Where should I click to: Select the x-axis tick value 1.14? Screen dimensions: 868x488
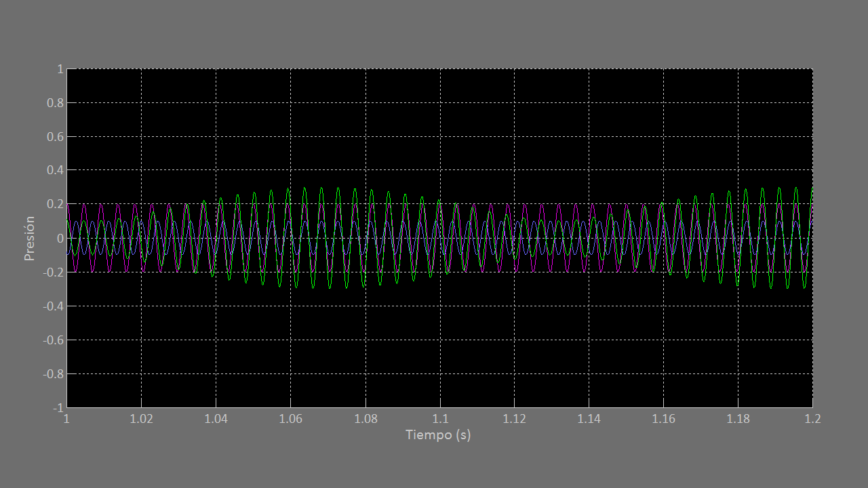589,419
